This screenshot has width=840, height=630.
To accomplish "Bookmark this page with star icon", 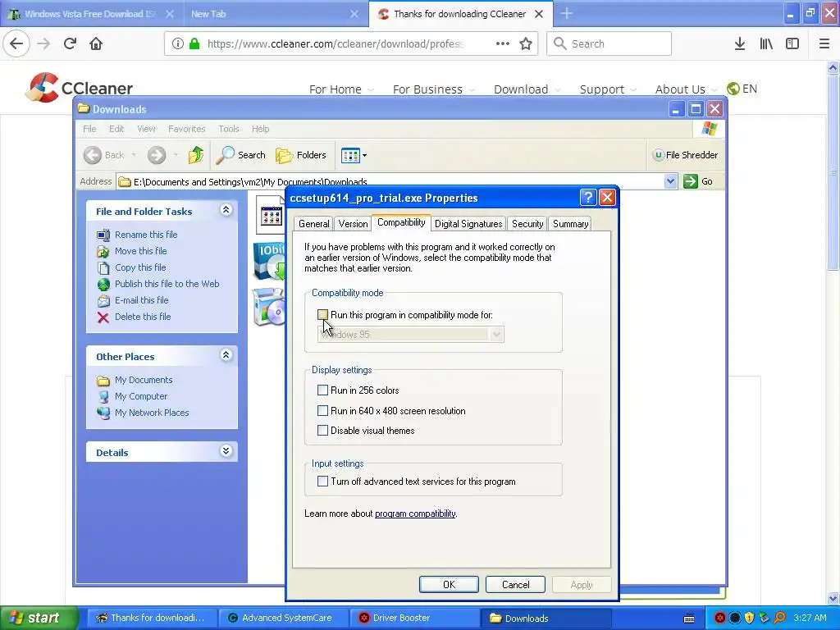I will 526,43.
